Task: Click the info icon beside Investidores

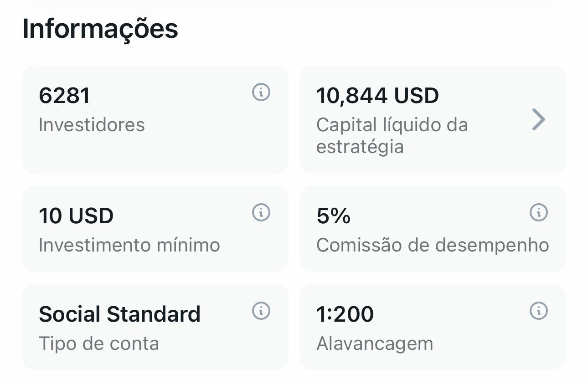Action: coord(261,92)
